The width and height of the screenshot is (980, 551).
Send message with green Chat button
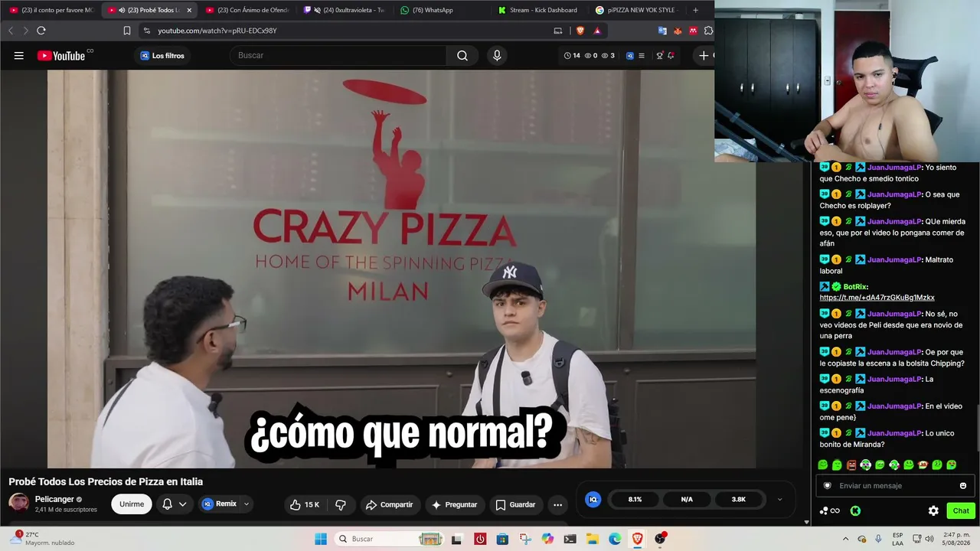[961, 510]
